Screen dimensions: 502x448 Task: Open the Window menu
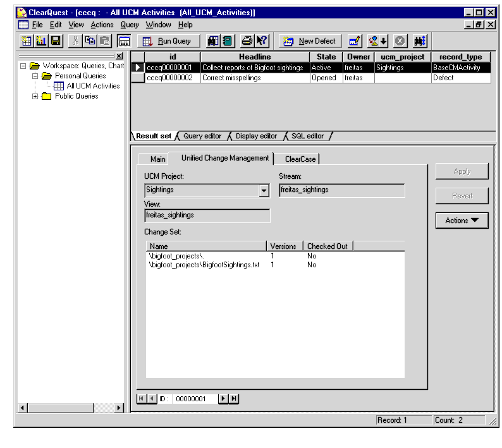point(158,25)
